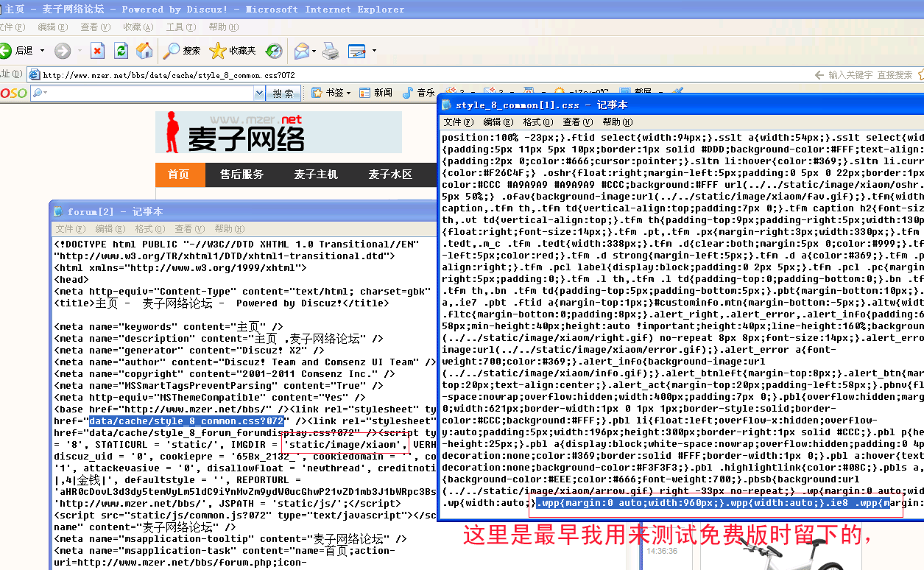Open 查看(V) menu in style_8_common notepad

pyautogui.click(x=577, y=122)
